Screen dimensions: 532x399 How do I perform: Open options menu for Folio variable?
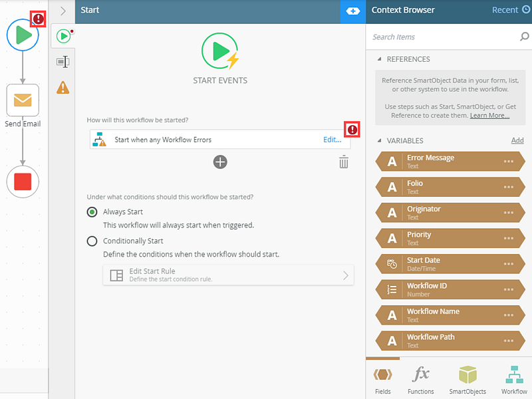(508, 187)
